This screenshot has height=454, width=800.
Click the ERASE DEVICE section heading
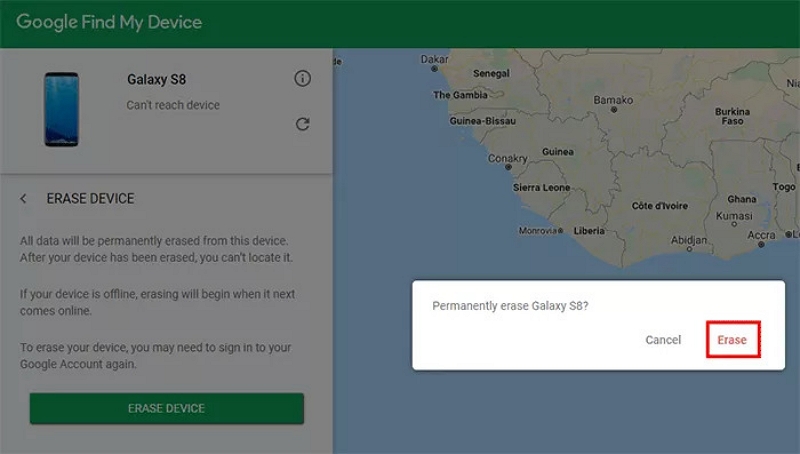point(90,199)
